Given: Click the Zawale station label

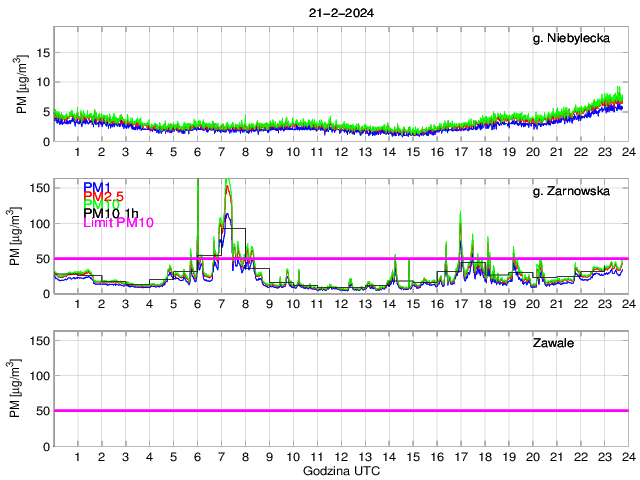Looking at the screenshot, I should pyautogui.click(x=553, y=343).
